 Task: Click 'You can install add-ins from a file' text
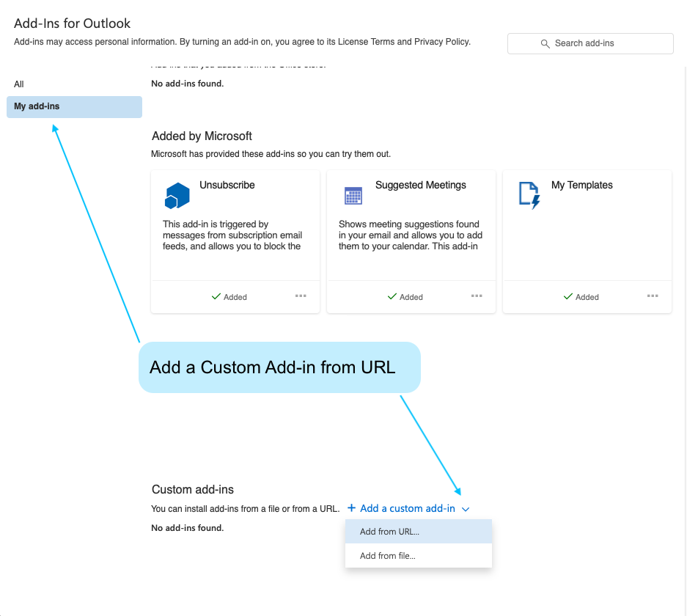pyautogui.click(x=246, y=509)
